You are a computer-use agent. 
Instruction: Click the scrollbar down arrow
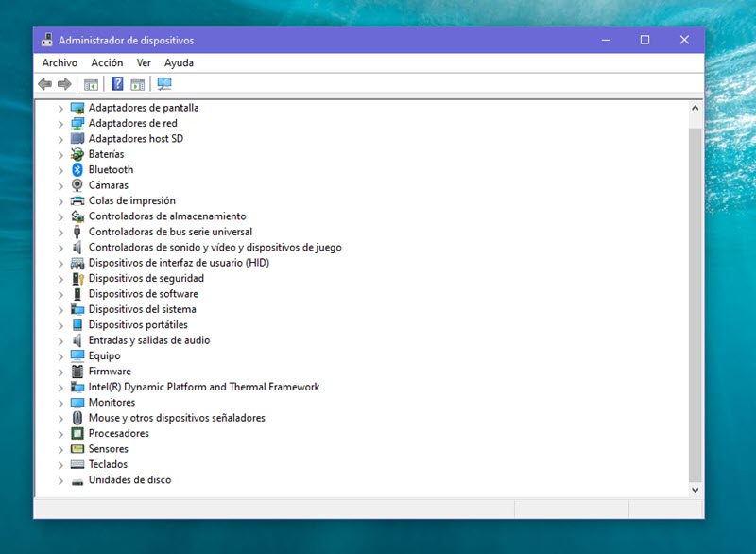click(696, 491)
